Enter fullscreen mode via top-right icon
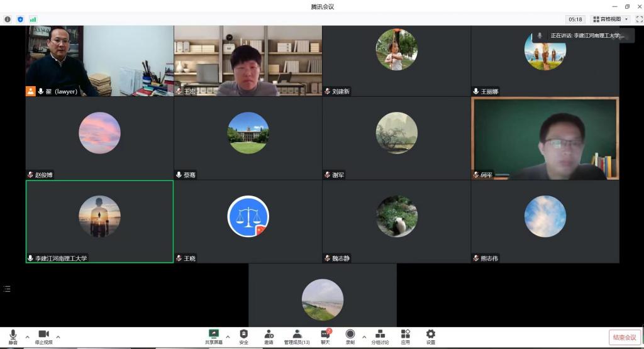The width and height of the screenshot is (644, 349). [x=639, y=19]
